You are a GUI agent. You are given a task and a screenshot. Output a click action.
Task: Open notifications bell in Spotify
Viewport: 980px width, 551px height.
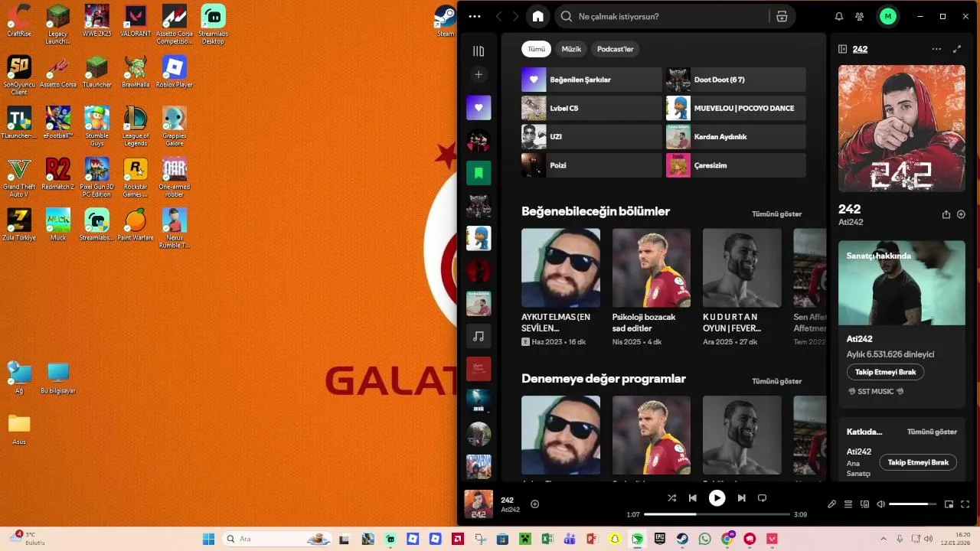(x=839, y=16)
